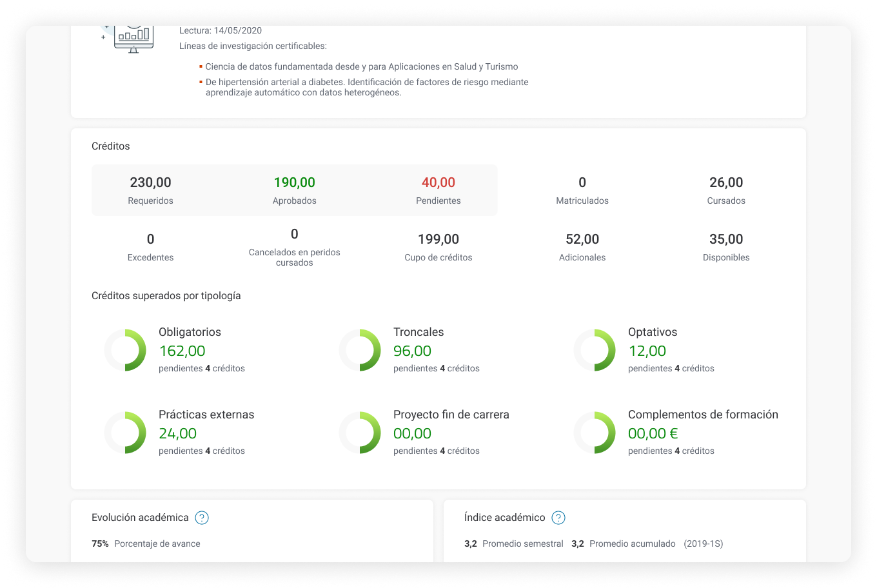Click the 75% Porcentaje de avance text
This screenshot has width=877, height=588.
point(146,544)
